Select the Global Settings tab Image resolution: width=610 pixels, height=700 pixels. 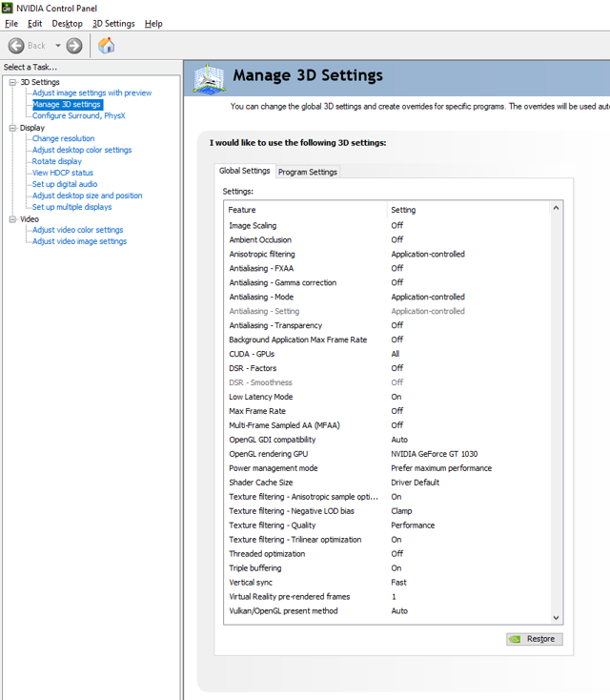245,171
